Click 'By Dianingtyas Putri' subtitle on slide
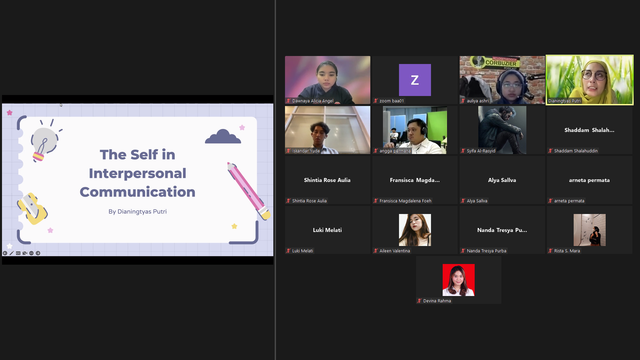This screenshot has height=360, width=640. coord(138,211)
